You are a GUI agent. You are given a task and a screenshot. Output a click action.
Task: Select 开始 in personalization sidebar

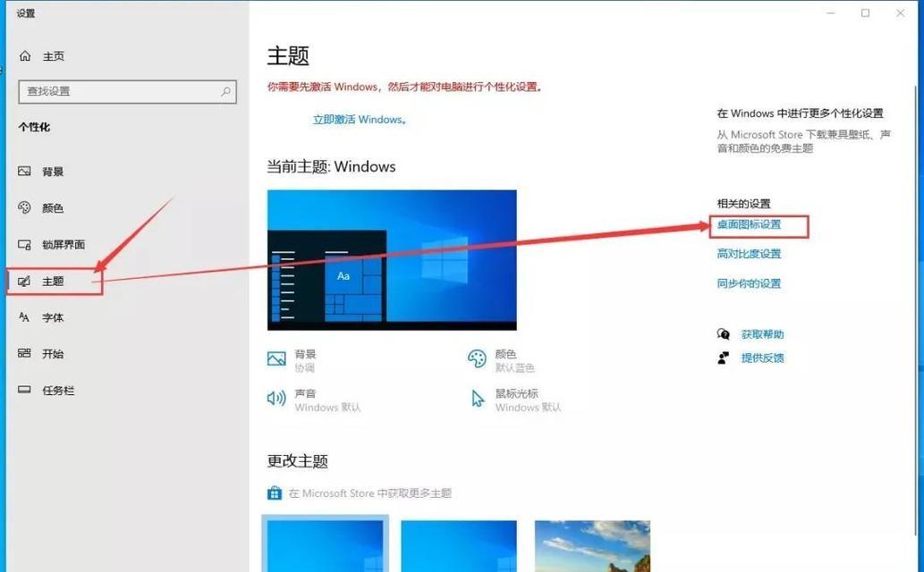(x=53, y=354)
